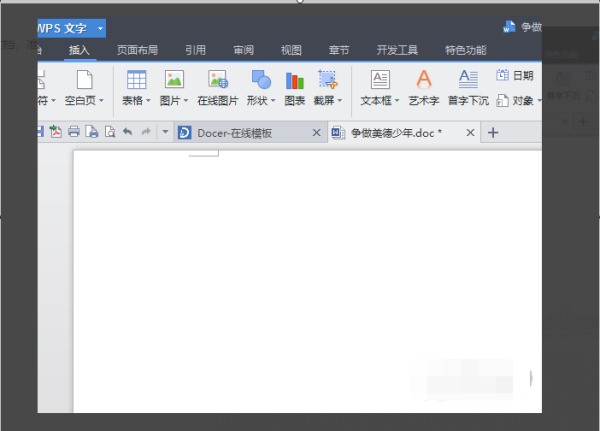Open the WPS 文字 application menu button
Image resolution: width=600 pixels, height=431 pixels.
click(x=72, y=28)
